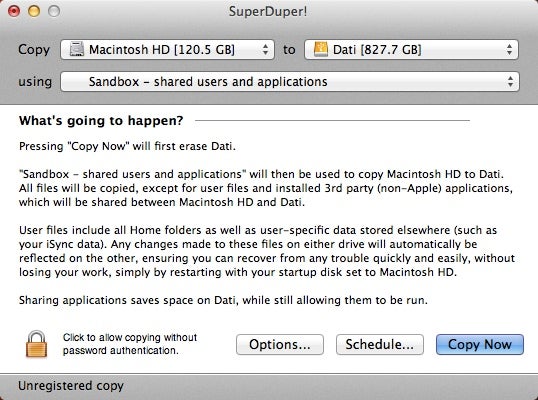Click the "What's going to happen?" heading

pos(101,121)
